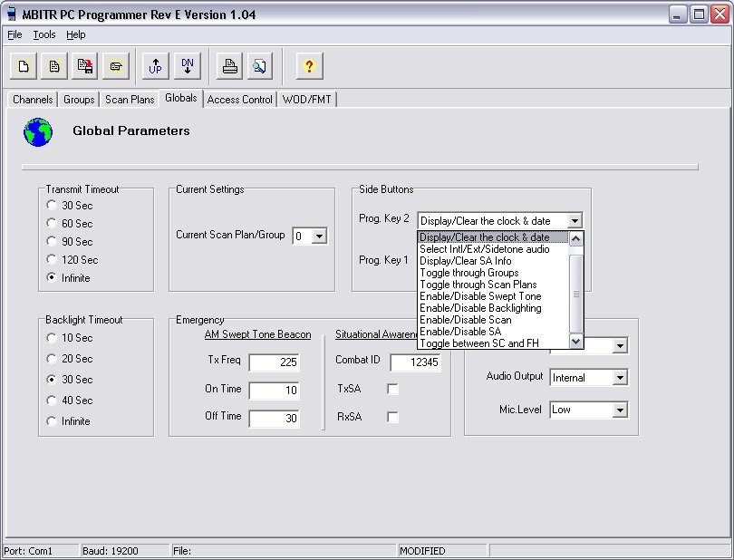This screenshot has height=560, width=734.
Task: Enable the TxSA checkbox
Action: click(392, 389)
